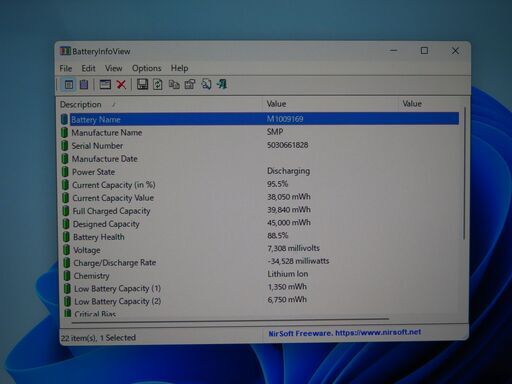Switch to Battery Information view icon
This screenshot has height=384, width=512.
(x=69, y=85)
